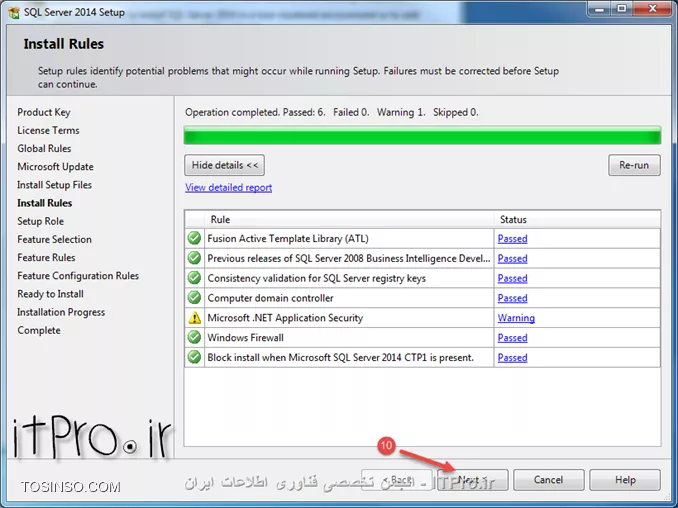
Task: Click passed icon for Block install CTP1 rule
Action: pyautogui.click(x=195, y=357)
